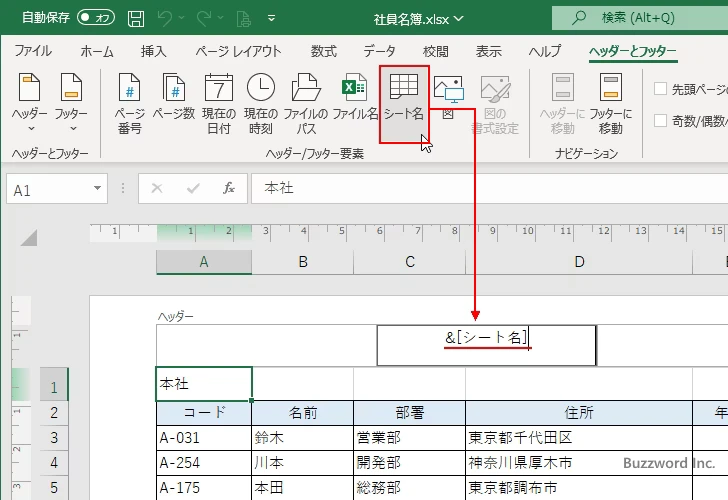
Task: Check the Different First Page checkbox
Action: click(660, 88)
